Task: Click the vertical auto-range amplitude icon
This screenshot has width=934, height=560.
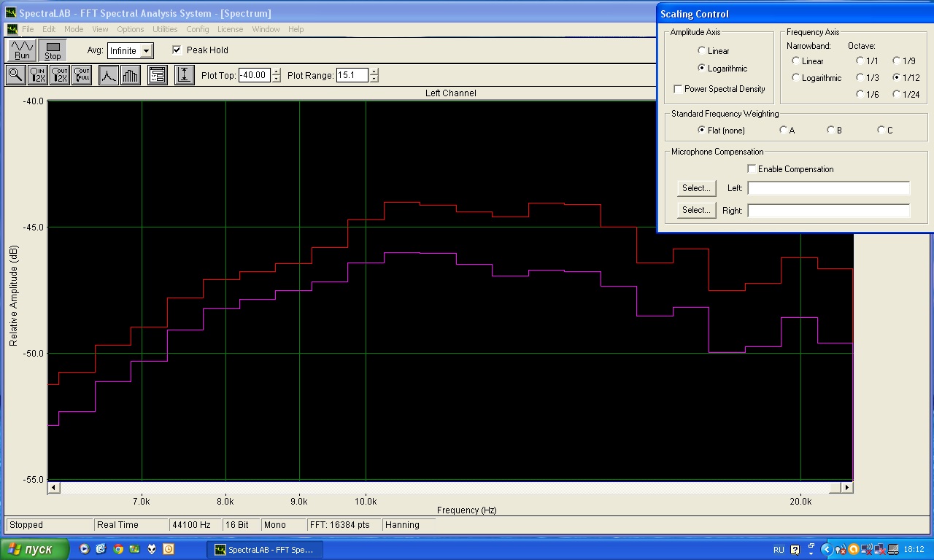Action: pos(185,75)
